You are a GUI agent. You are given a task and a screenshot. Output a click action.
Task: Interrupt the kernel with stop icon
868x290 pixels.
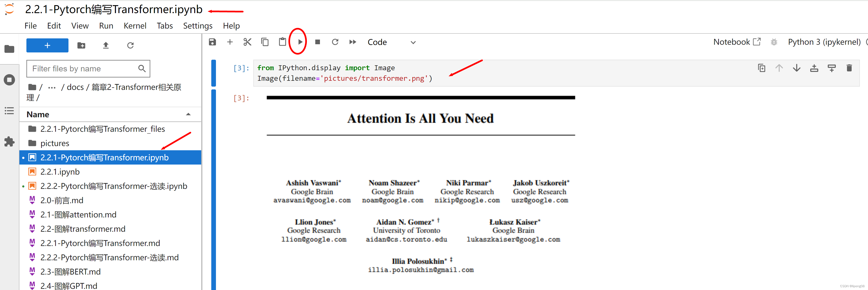point(317,42)
